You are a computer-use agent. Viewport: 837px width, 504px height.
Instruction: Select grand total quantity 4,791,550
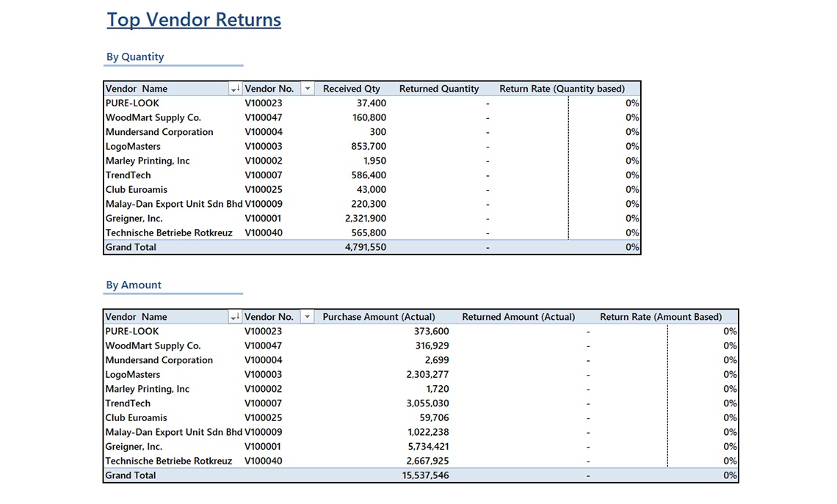(365, 247)
